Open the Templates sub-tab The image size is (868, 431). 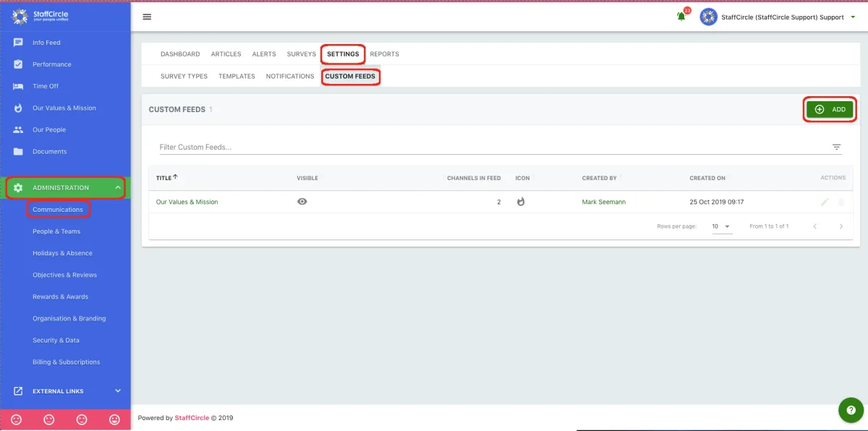(237, 76)
